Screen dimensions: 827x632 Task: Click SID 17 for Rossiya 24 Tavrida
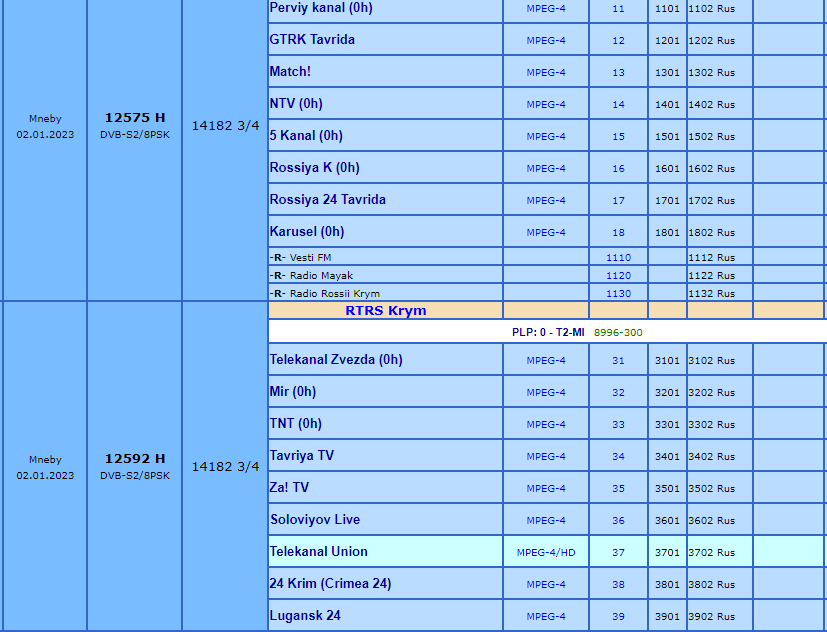click(619, 200)
